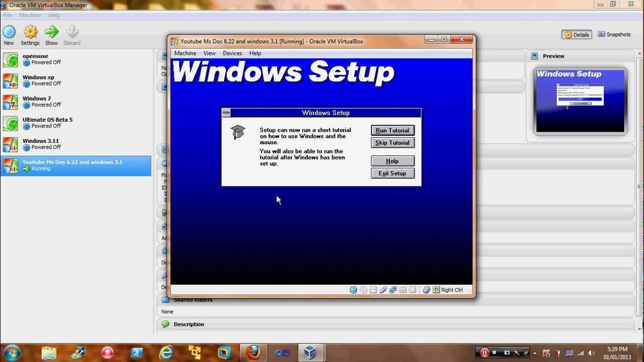Image resolution: width=644 pixels, height=362 pixels.
Task: Click the Skip Tutorial button
Action: [392, 143]
